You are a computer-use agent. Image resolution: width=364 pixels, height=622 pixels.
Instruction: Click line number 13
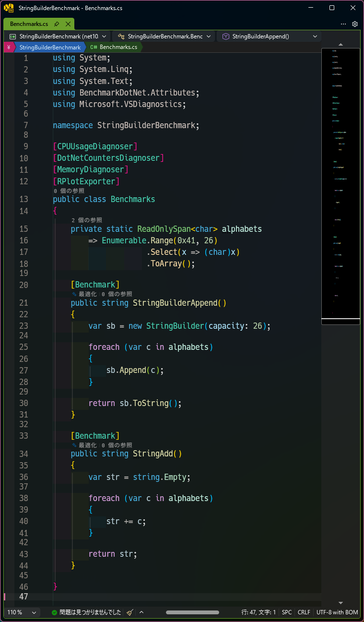23,199
